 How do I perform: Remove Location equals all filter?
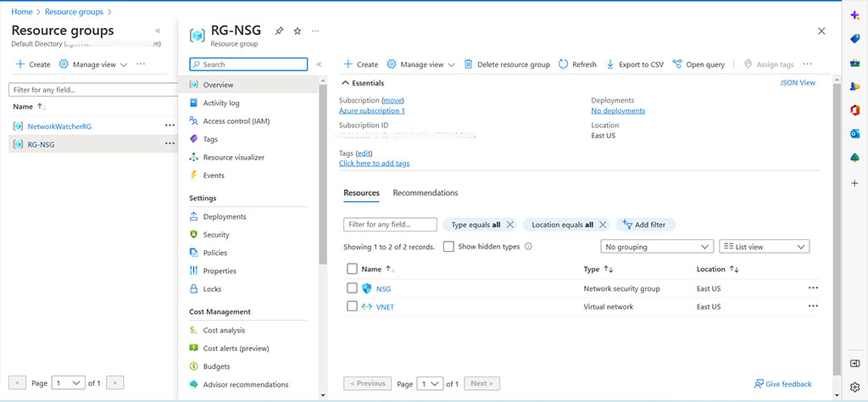click(x=603, y=225)
